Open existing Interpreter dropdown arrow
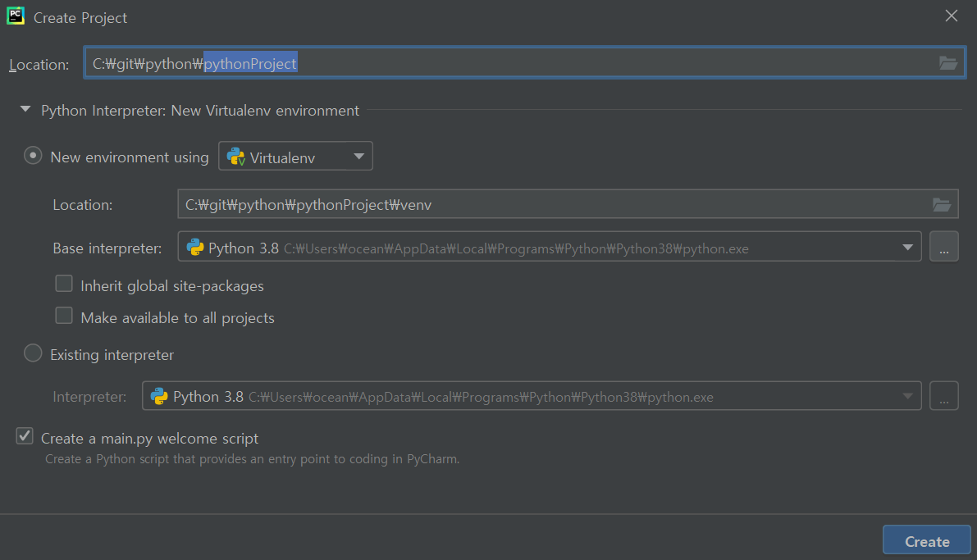The image size is (977, 560). [x=908, y=396]
